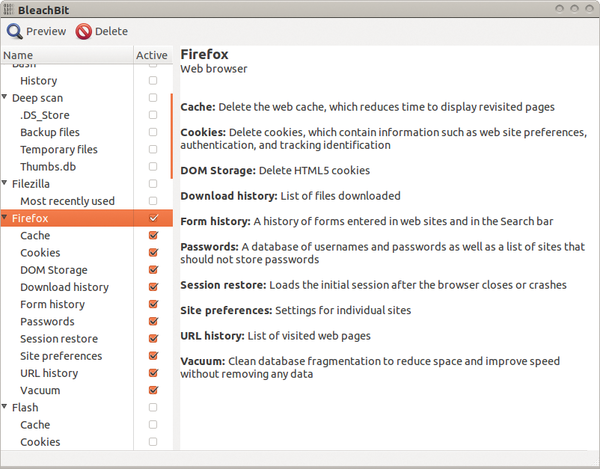Tick the Thumbs.db checkbox
The width and height of the screenshot is (600, 469).
153,166
